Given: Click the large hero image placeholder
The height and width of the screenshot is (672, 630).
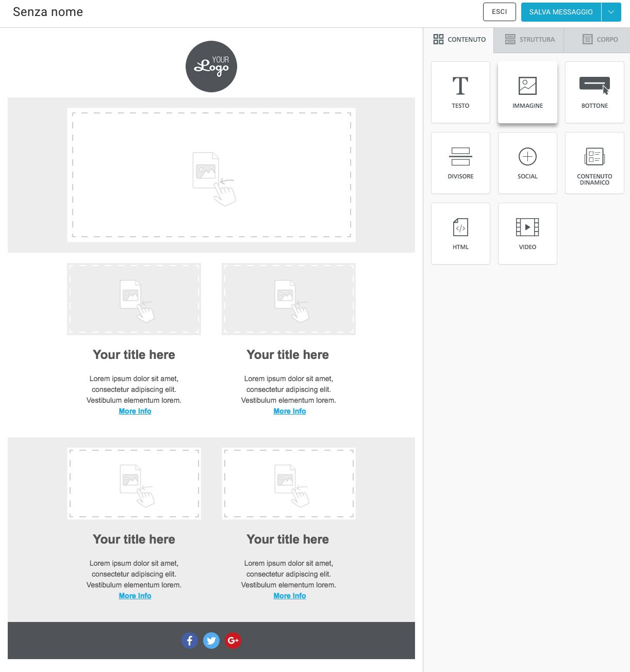Looking at the screenshot, I should 211,175.
